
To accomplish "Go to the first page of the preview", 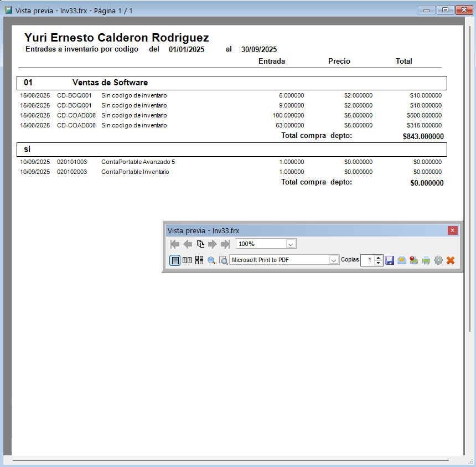I will click(x=174, y=244).
